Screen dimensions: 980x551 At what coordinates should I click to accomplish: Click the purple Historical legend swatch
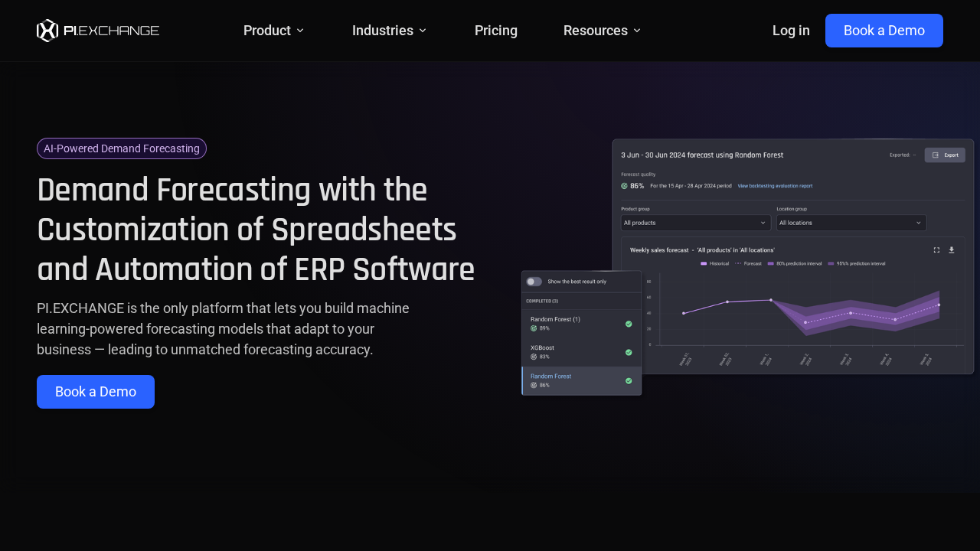(704, 263)
